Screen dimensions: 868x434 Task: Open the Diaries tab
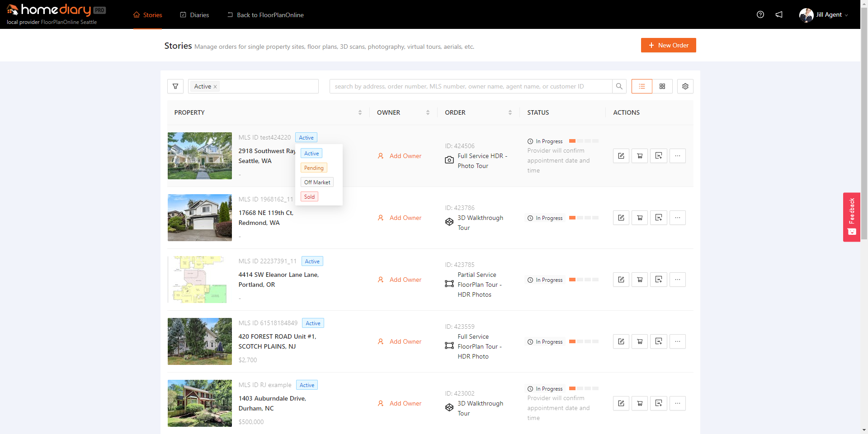pos(194,15)
